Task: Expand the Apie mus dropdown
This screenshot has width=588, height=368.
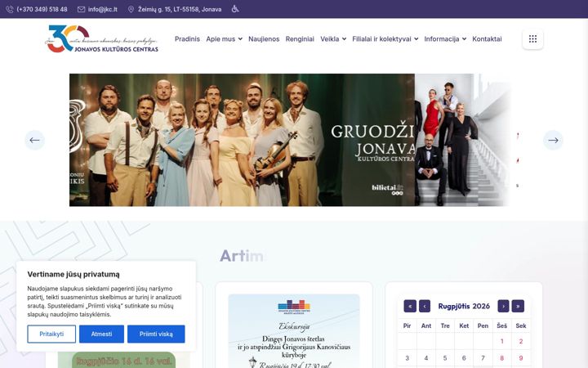Action: 224,39
